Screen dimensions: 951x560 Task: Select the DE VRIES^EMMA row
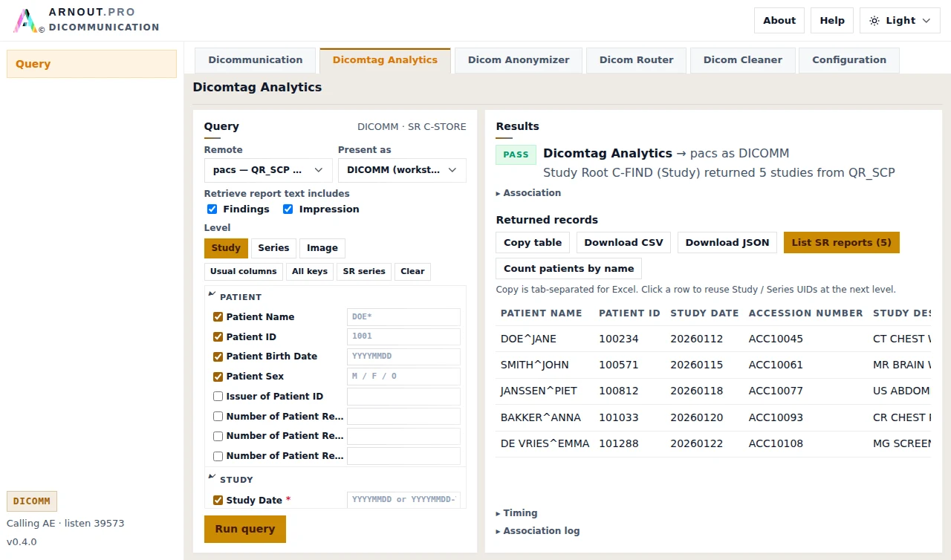click(x=713, y=443)
